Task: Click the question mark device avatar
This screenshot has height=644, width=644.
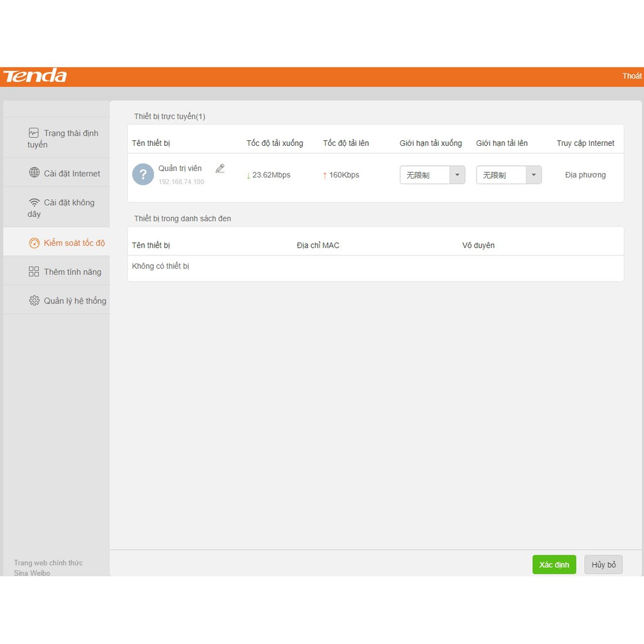Action: [x=143, y=175]
